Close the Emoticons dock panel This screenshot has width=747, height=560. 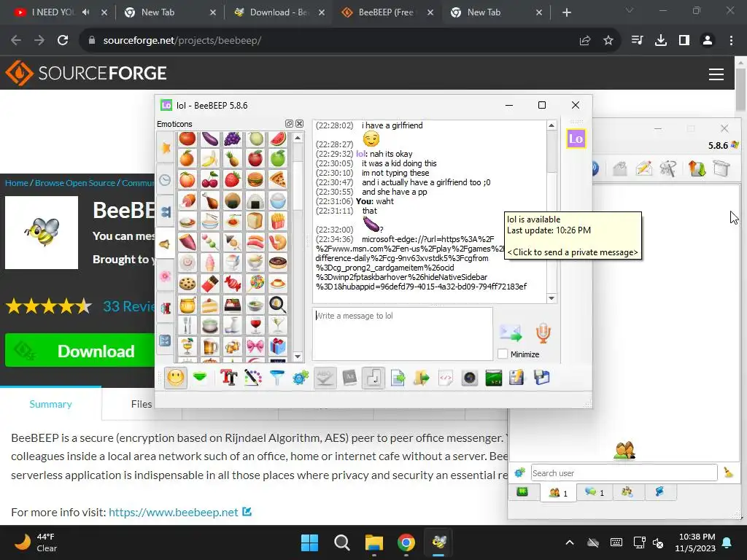click(x=299, y=124)
